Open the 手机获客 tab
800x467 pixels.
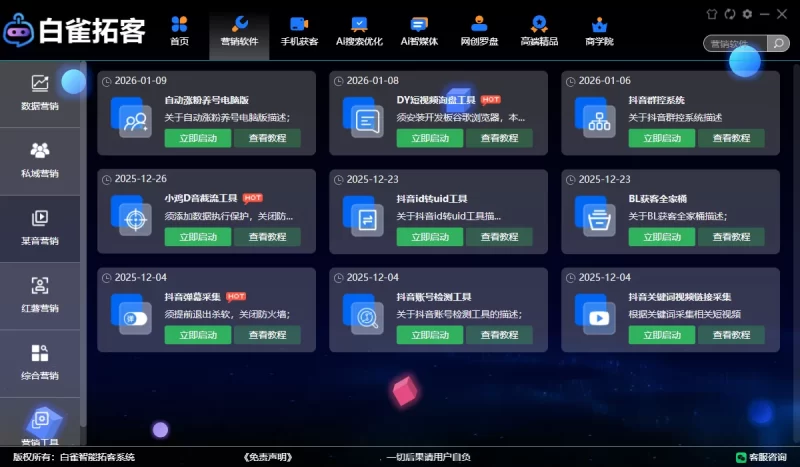pos(299,31)
